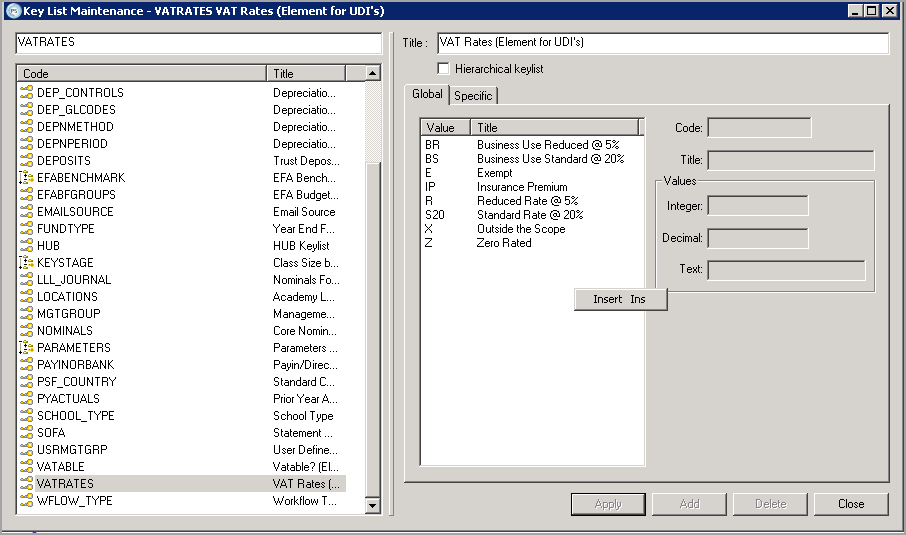The width and height of the screenshot is (906, 535).
Task: Switch to the Specific tab
Action: point(473,96)
